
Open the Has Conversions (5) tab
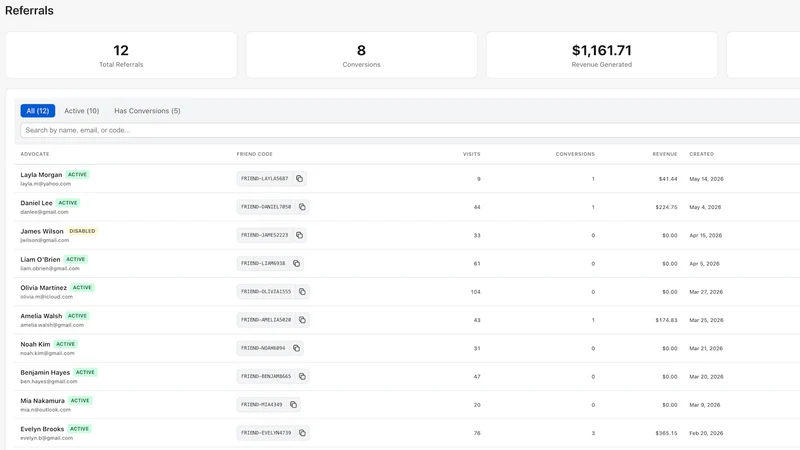click(147, 111)
